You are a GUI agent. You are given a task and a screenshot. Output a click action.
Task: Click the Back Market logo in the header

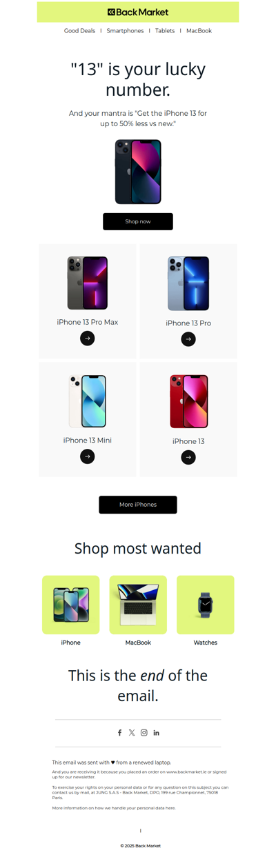138,12
